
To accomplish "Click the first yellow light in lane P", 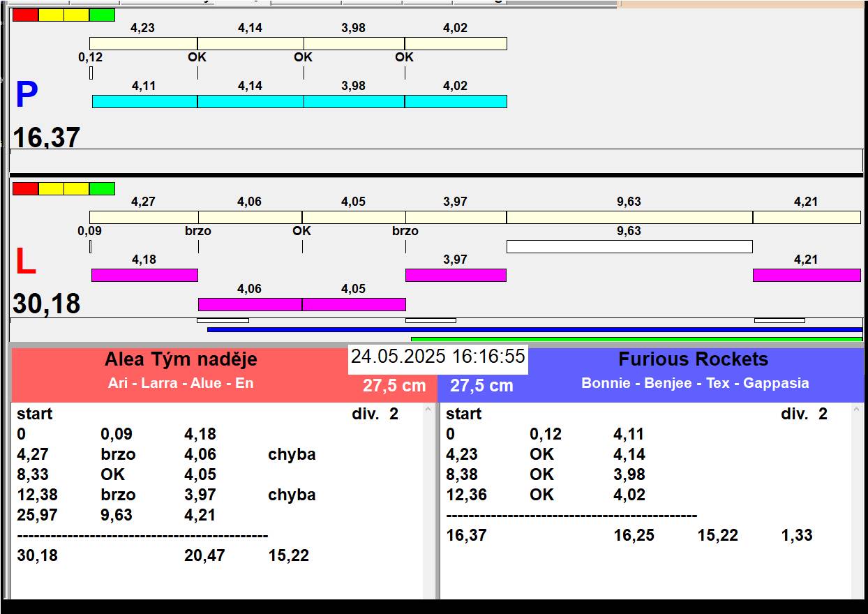I will click(x=51, y=15).
